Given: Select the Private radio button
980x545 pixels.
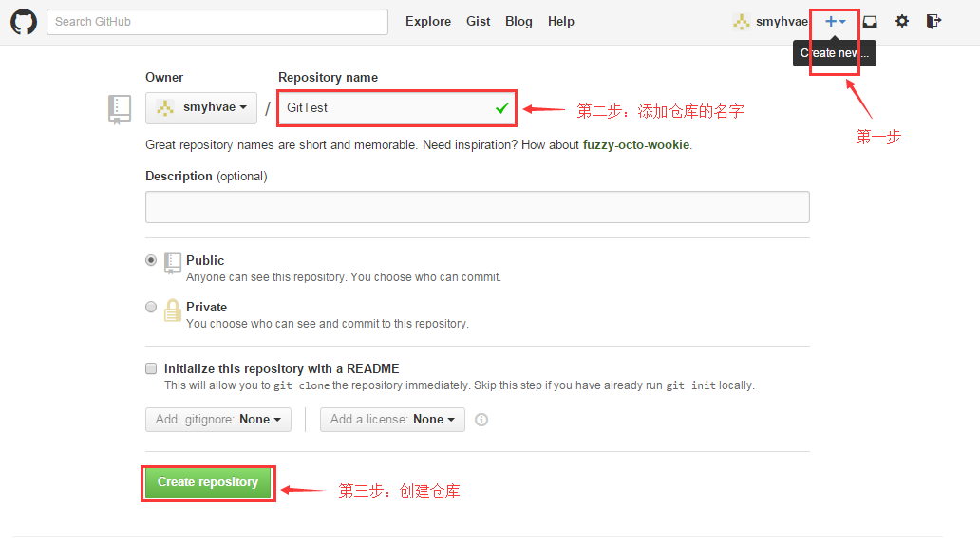Looking at the screenshot, I should tap(151, 307).
